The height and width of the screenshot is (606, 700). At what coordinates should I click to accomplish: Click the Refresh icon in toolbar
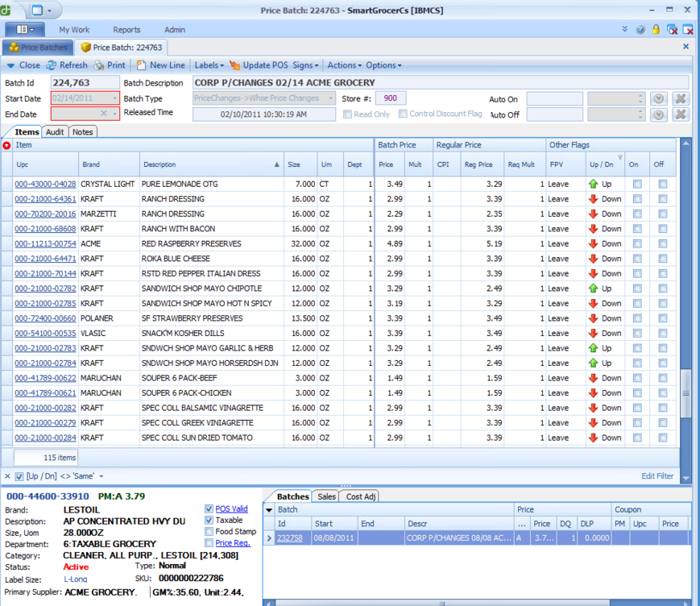52,65
